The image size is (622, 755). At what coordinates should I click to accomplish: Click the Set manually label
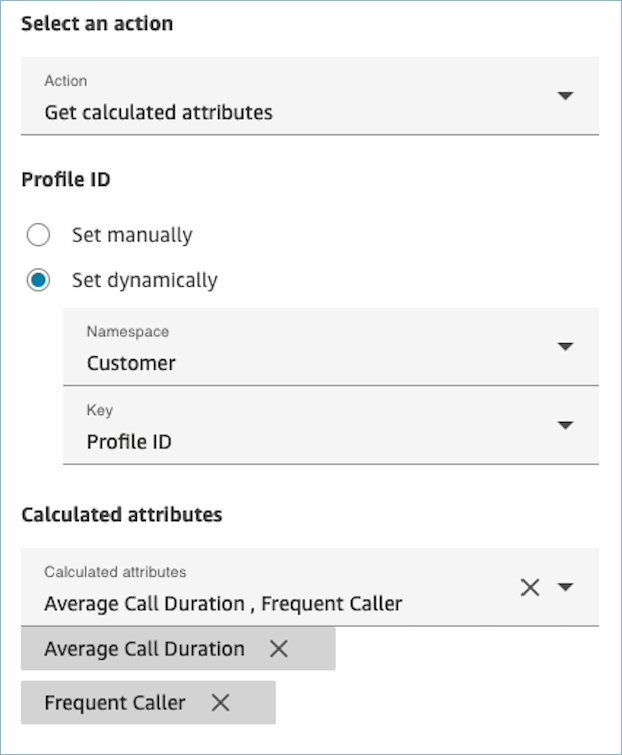point(132,235)
